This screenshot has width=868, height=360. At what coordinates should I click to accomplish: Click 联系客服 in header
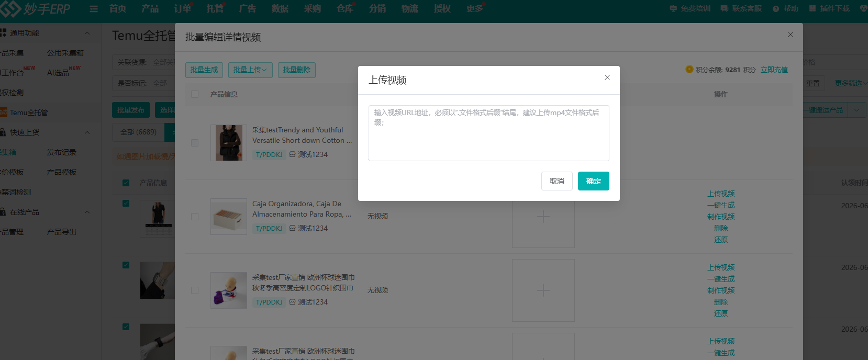click(741, 9)
